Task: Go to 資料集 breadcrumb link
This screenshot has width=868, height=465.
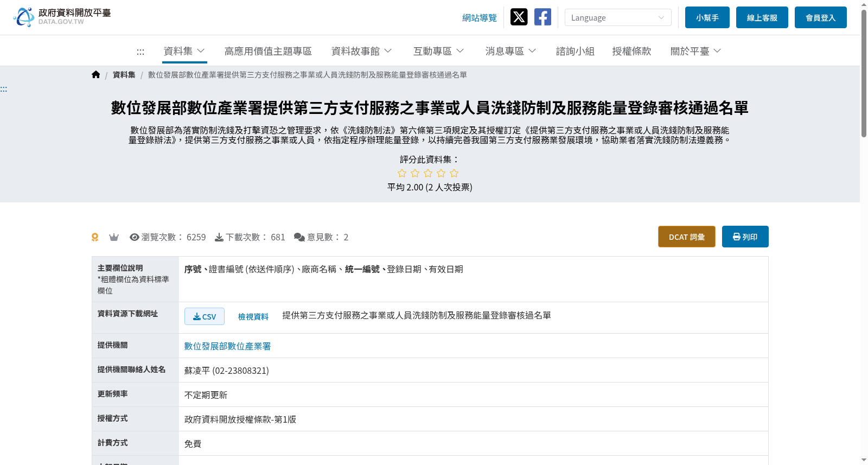Action: [124, 75]
